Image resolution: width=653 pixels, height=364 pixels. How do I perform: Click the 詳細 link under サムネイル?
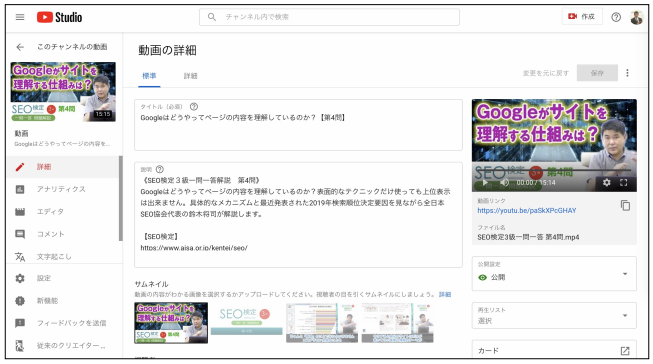445,294
